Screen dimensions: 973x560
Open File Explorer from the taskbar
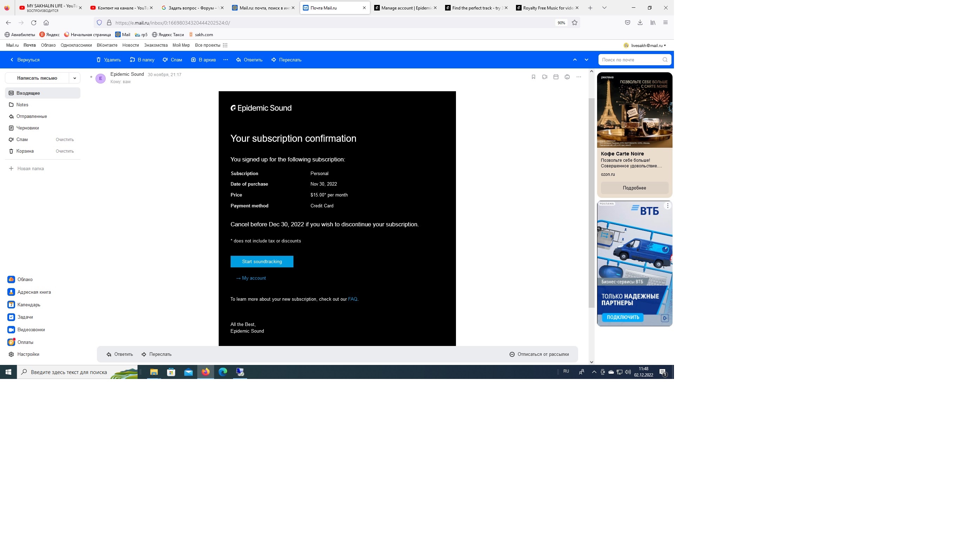point(154,372)
